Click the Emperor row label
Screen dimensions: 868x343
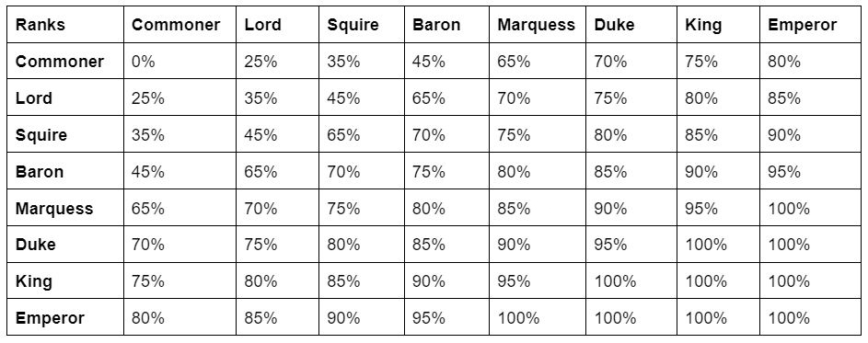(x=65, y=317)
